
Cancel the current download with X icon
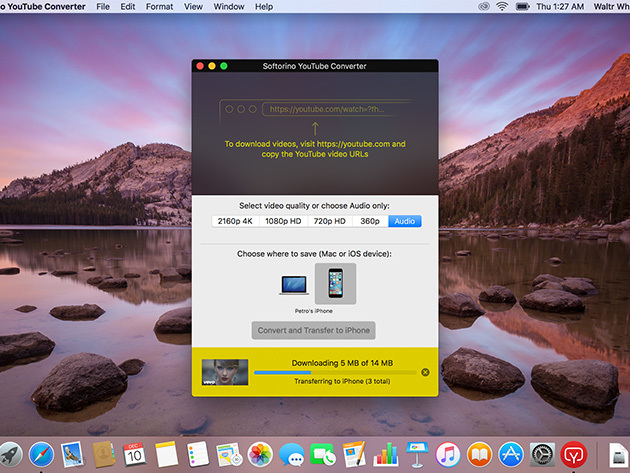pos(425,373)
